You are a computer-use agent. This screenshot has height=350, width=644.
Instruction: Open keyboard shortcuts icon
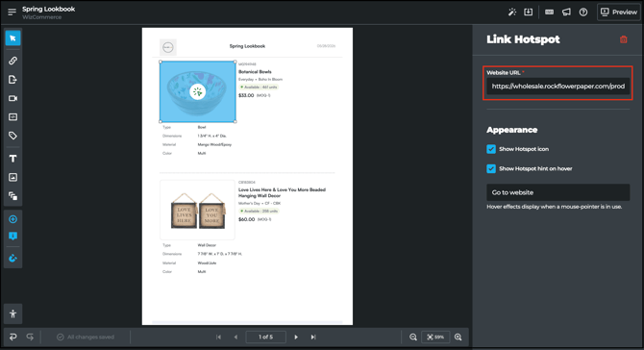tap(549, 12)
